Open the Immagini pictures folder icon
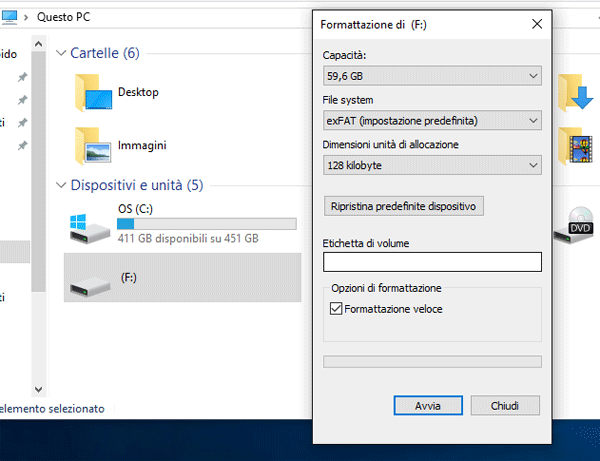This screenshot has height=461, width=600. [92, 145]
